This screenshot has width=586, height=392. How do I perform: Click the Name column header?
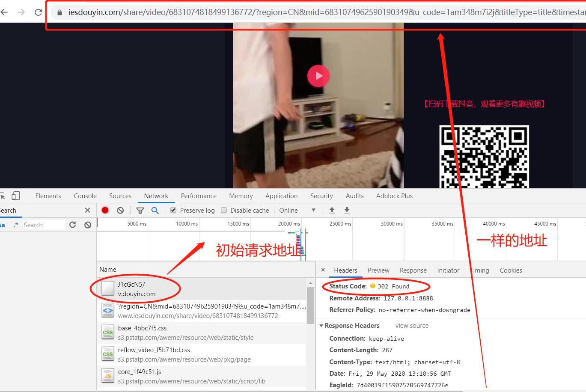click(108, 269)
